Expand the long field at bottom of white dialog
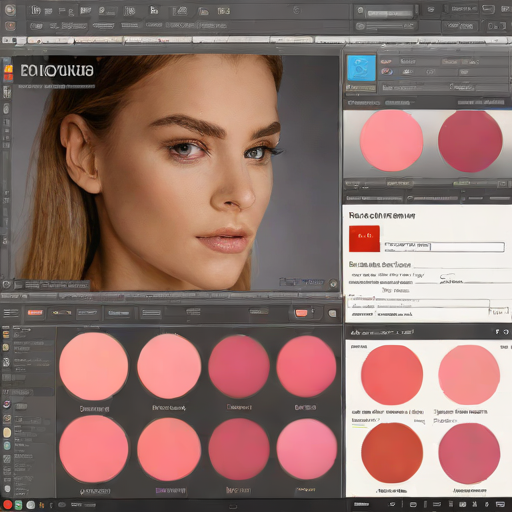Viewport: 512px width, 512px height. 419,303
